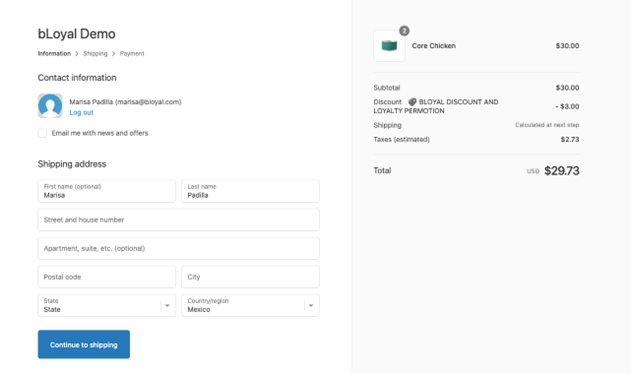
Task: Click the BLOYAL DISCOUNT AND LOYALTY PERMOTION label
Action: click(436, 107)
